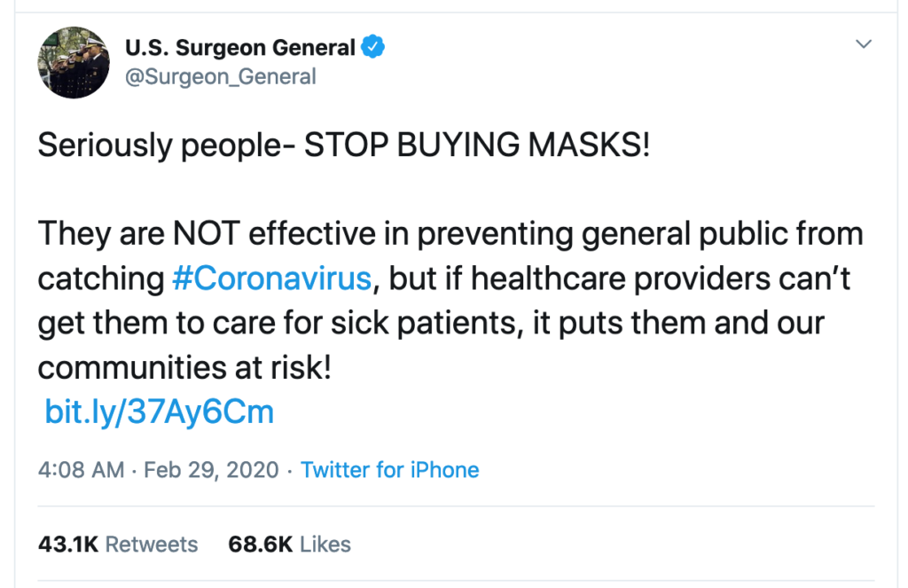The width and height of the screenshot is (908, 588).
Task: Open the U.S. Surgeon General display name
Action: point(239,48)
